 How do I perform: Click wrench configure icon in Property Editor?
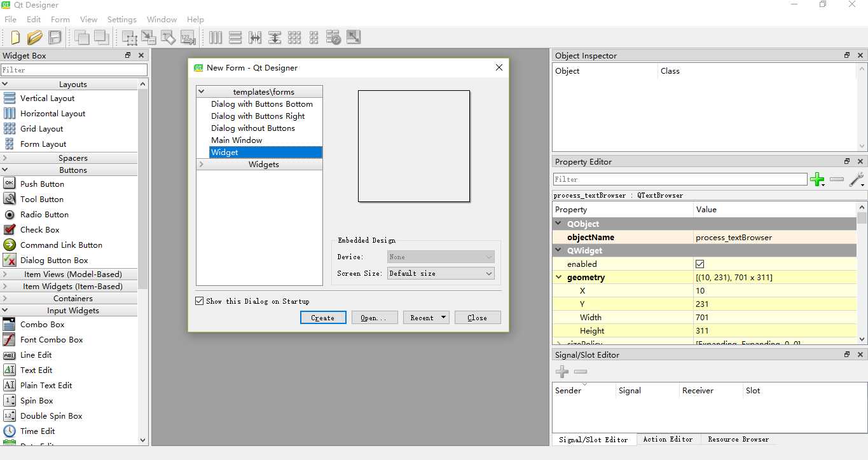tap(857, 180)
